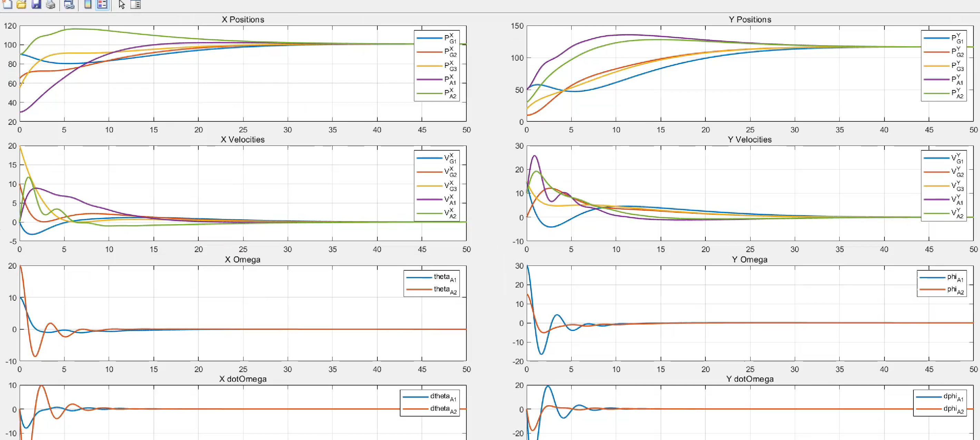Open a file with the folder icon

pyautogui.click(x=22, y=4)
